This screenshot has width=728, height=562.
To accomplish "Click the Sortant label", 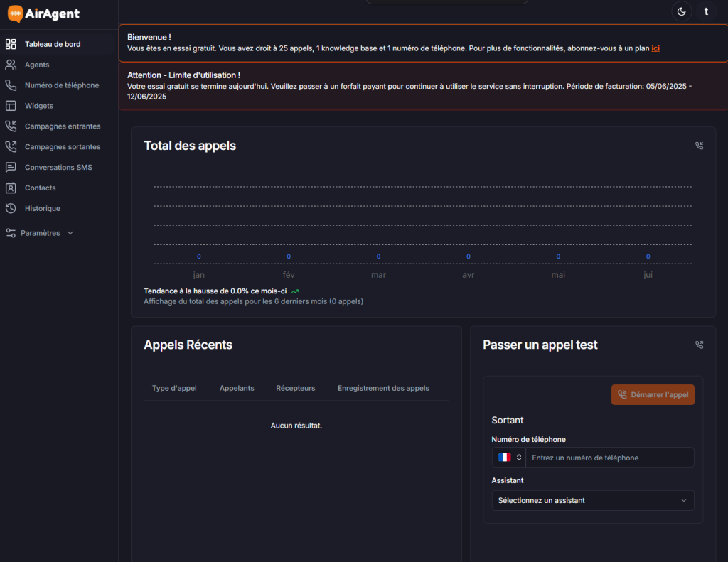I will (x=508, y=421).
